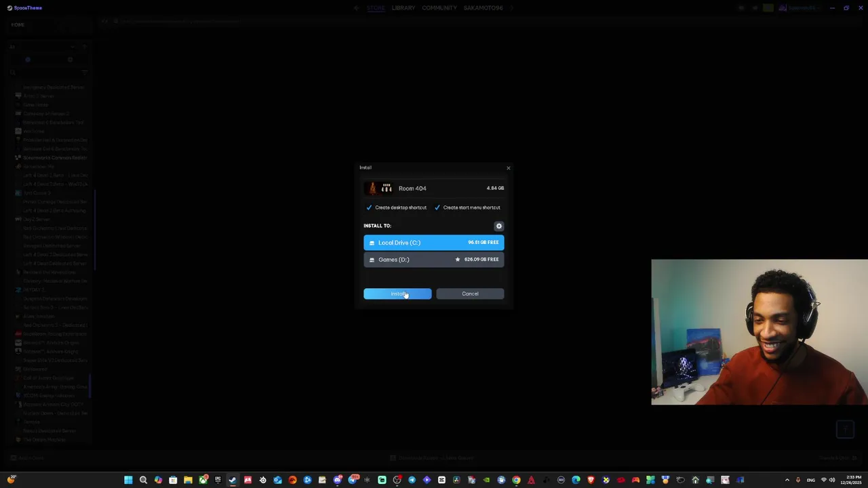Click the Install button

point(397,293)
